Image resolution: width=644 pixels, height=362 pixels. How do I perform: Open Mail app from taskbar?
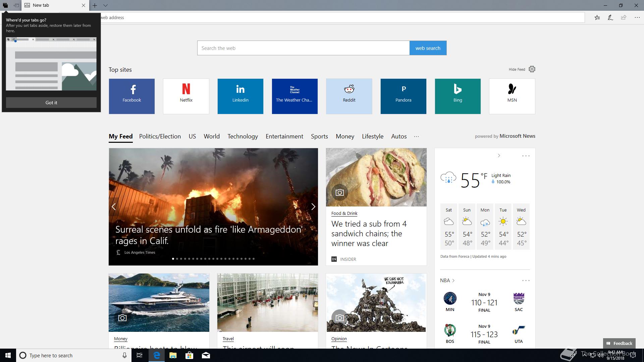[206, 355]
